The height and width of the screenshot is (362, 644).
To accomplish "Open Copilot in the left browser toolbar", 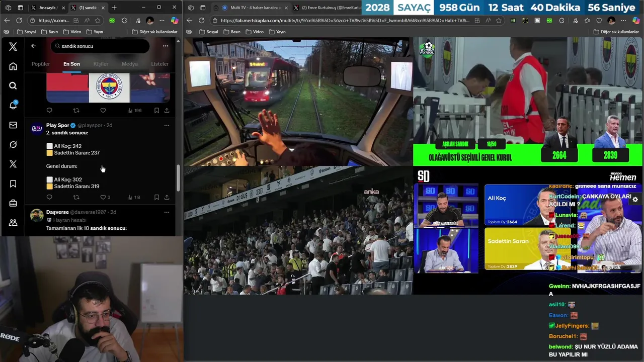I will coord(175,21).
